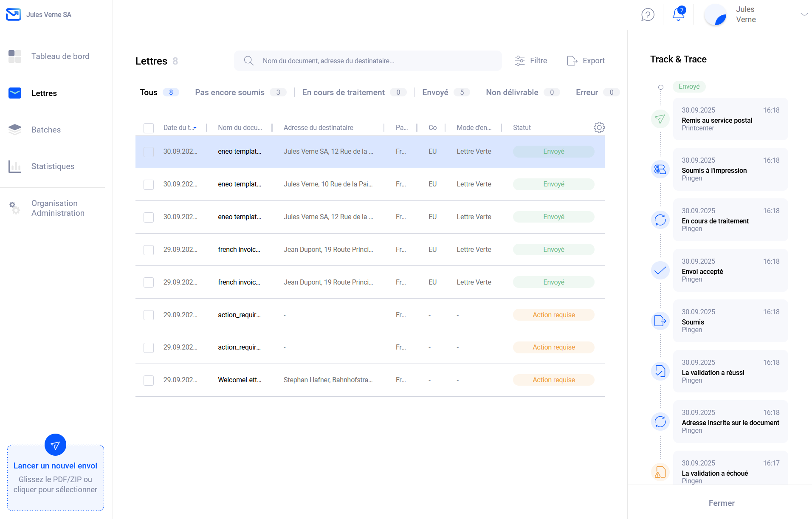Open notifications bell with 7 badge
Image resolution: width=812 pixels, height=519 pixels.
(x=678, y=14)
